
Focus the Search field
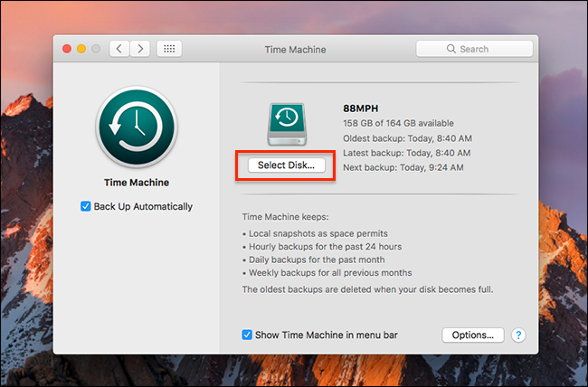click(x=474, y=49)
